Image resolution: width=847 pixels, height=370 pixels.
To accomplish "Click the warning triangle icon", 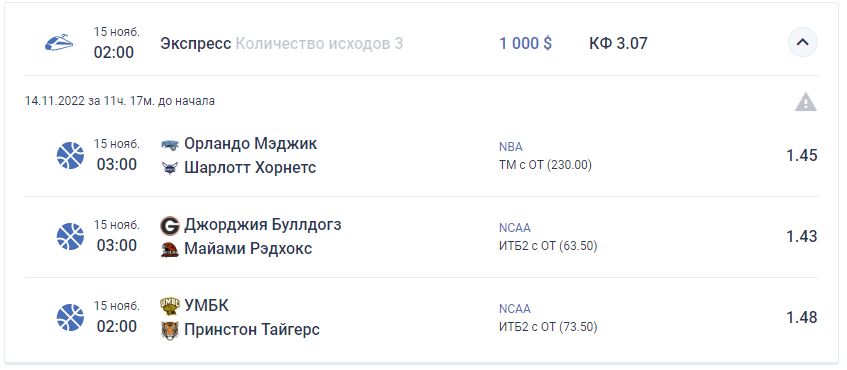I will [805, 102].
